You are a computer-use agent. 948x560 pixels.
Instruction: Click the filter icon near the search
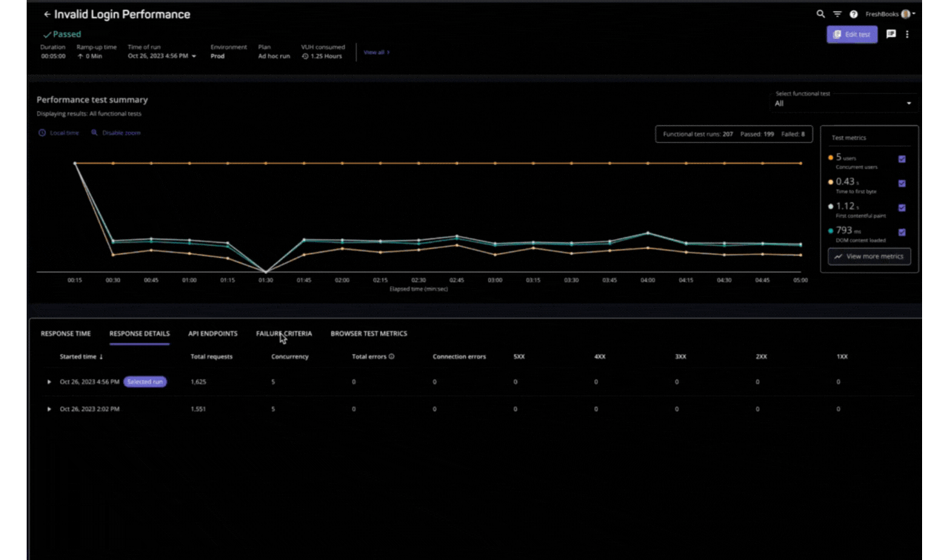(x=837, y=13)
